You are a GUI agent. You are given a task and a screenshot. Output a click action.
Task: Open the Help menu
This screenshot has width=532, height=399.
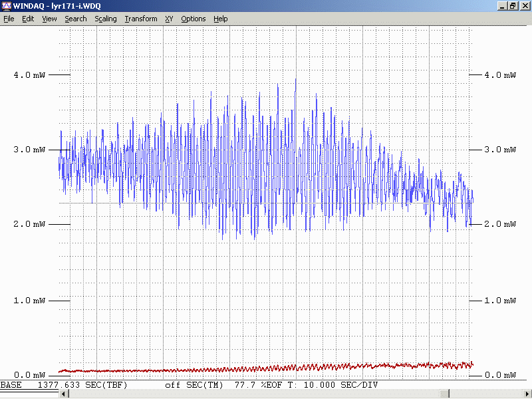[x=221, y=19]
